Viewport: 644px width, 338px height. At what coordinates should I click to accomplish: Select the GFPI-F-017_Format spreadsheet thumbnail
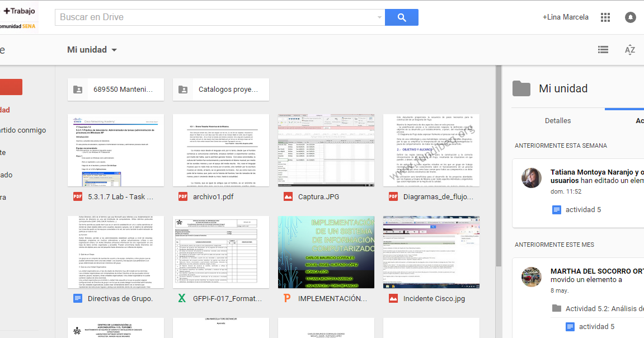coord(221,252)
